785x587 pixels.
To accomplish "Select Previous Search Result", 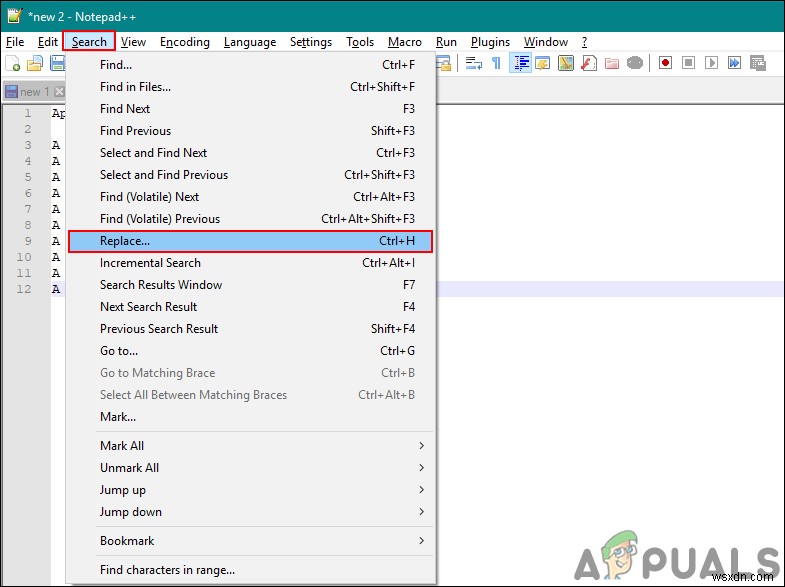I will (250, 329).
